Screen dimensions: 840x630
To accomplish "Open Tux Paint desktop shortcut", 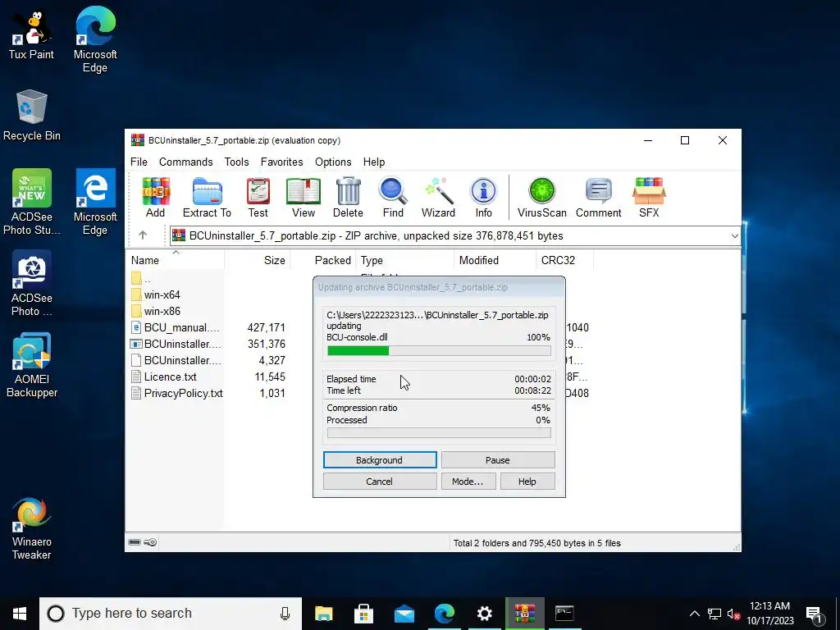I will (31, 34).
